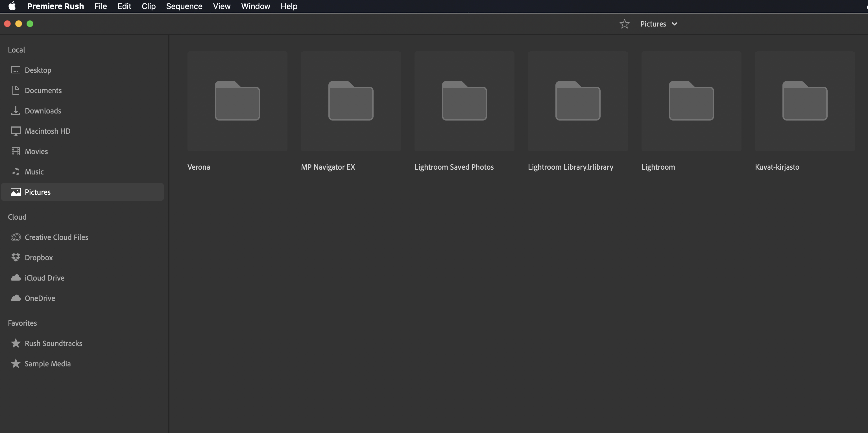This screenshot has width=868, height=433.
Task: Click the Music note icon
Action: click(16, 172)
